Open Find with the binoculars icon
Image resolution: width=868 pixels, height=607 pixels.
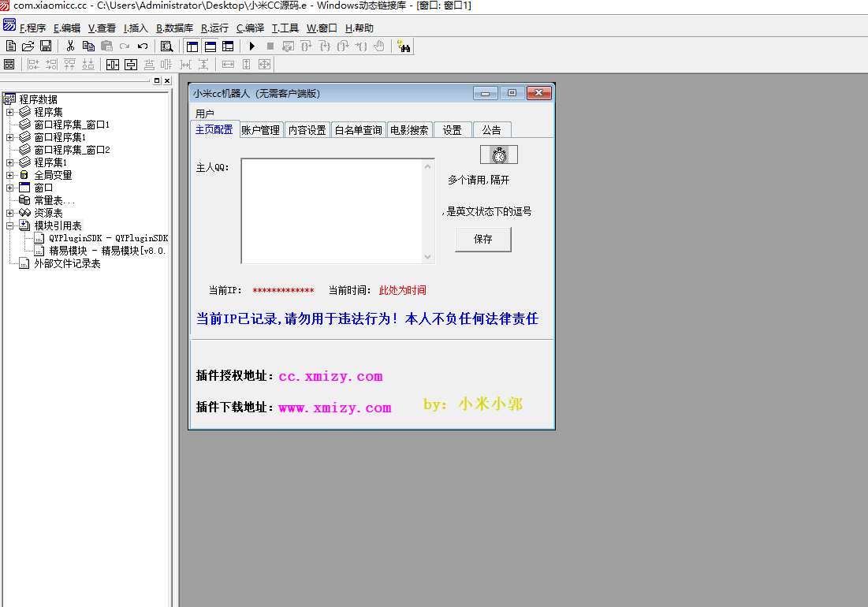404,47
